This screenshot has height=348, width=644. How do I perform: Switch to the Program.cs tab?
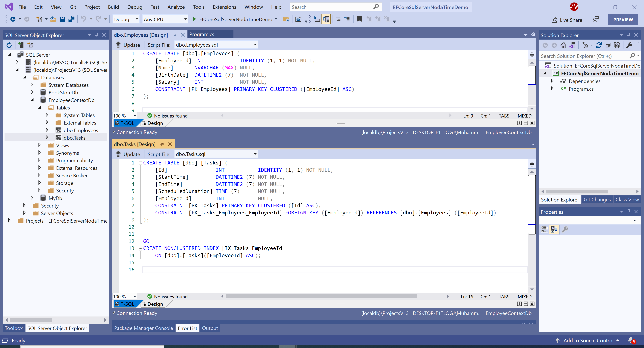click(201, 35)
